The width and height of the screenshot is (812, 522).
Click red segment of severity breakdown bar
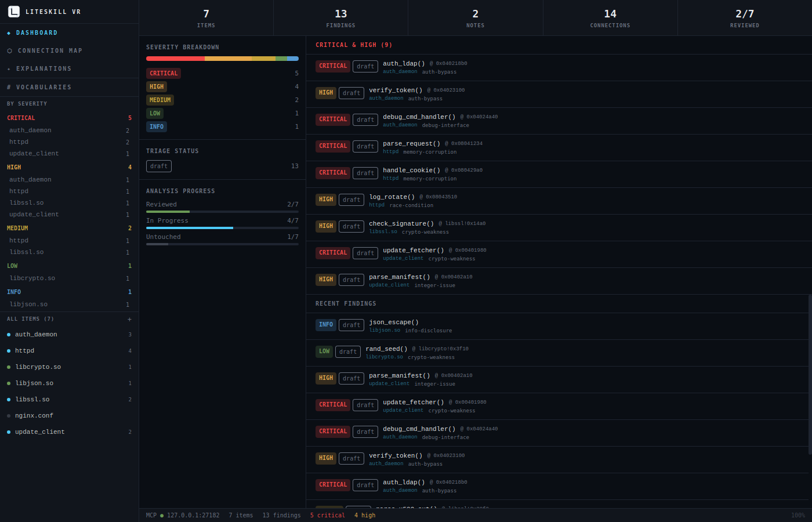point(175,59)
